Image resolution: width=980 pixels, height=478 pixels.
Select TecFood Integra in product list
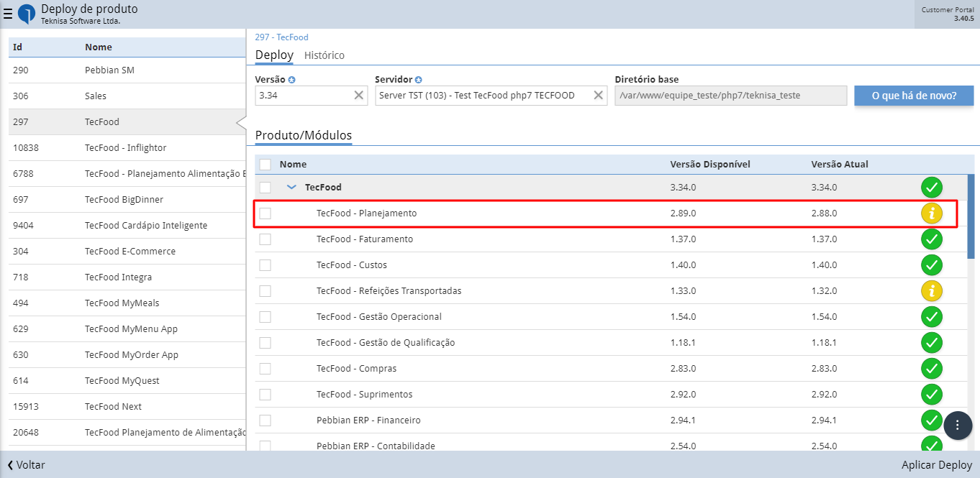127,277
